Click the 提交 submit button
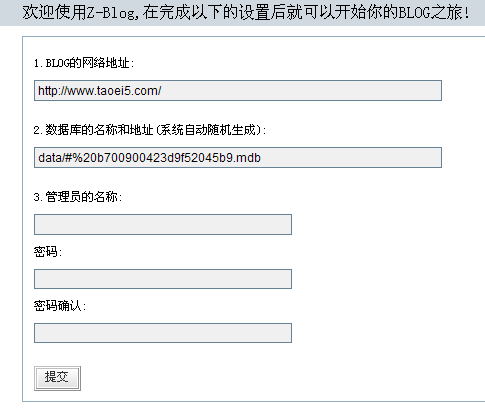 [57, 378]
